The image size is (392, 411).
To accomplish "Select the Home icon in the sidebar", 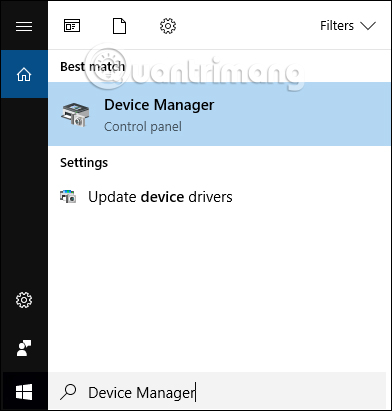I will (x=24, y=74).
